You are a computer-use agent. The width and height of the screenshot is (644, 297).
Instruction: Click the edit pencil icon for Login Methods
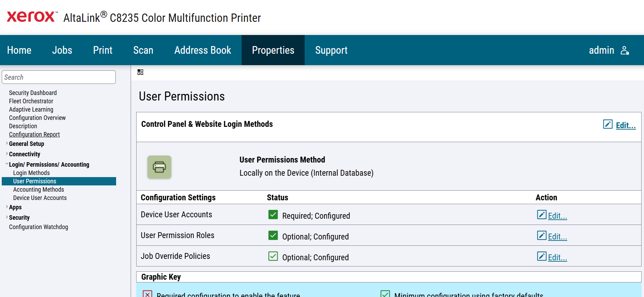pos(608,124)
